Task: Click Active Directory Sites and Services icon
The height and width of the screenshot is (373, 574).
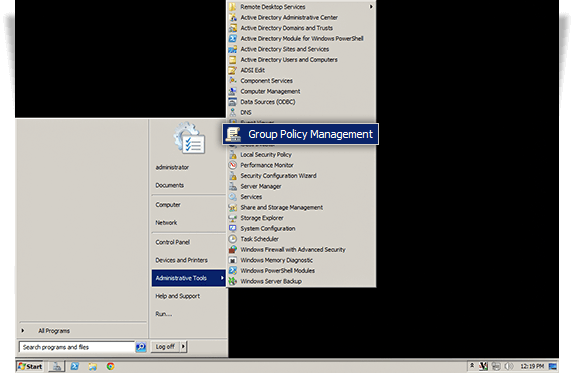Action: click(x=232, y=49)
